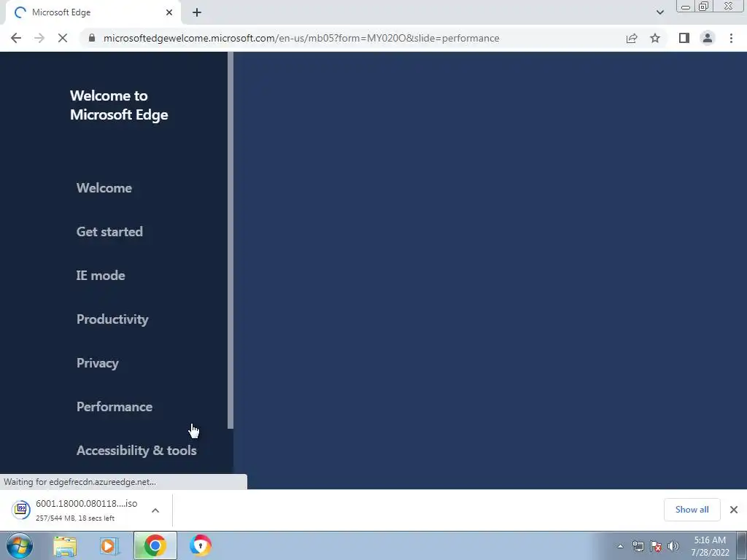Open the Productivity section
The height and width of the screenshot is (560, 747).
(112, 319)
